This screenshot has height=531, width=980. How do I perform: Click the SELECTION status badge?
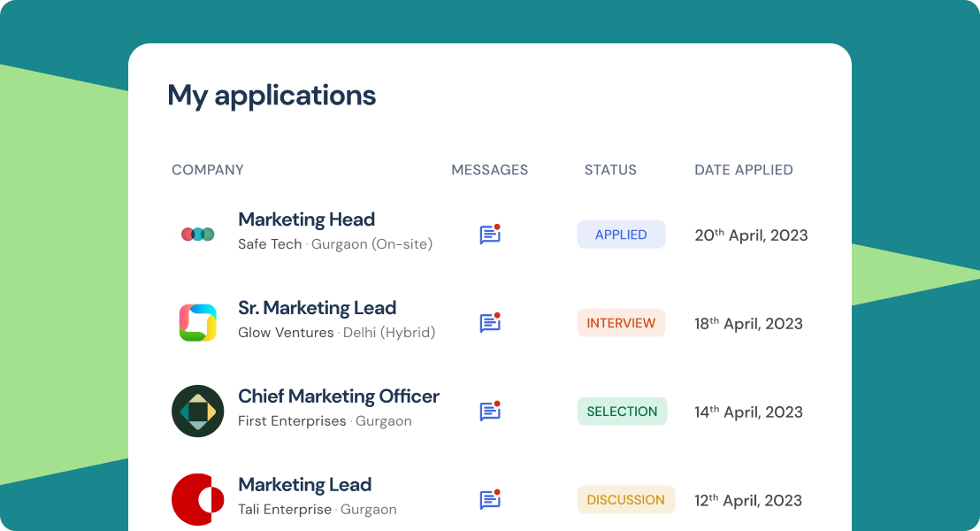622,412
